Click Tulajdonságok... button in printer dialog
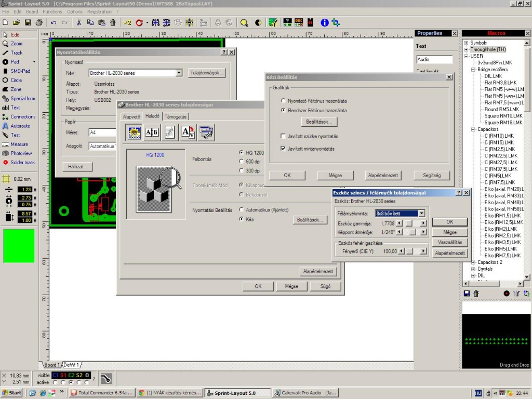 207,73
